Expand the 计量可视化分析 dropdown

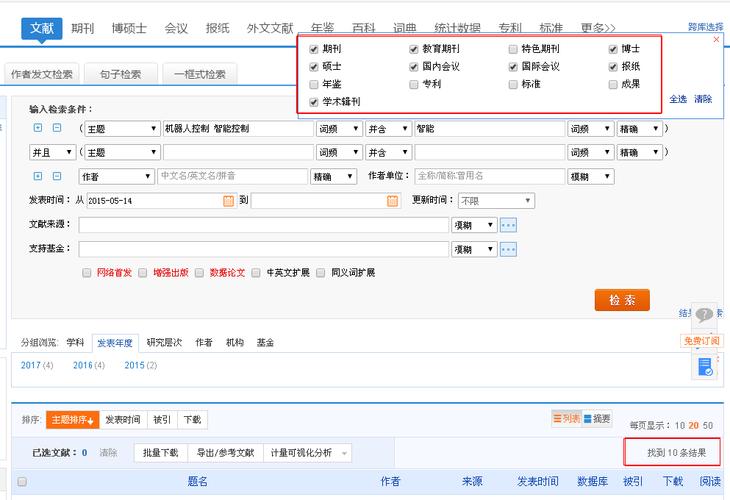pyautogui.click(x=307, y=453)
